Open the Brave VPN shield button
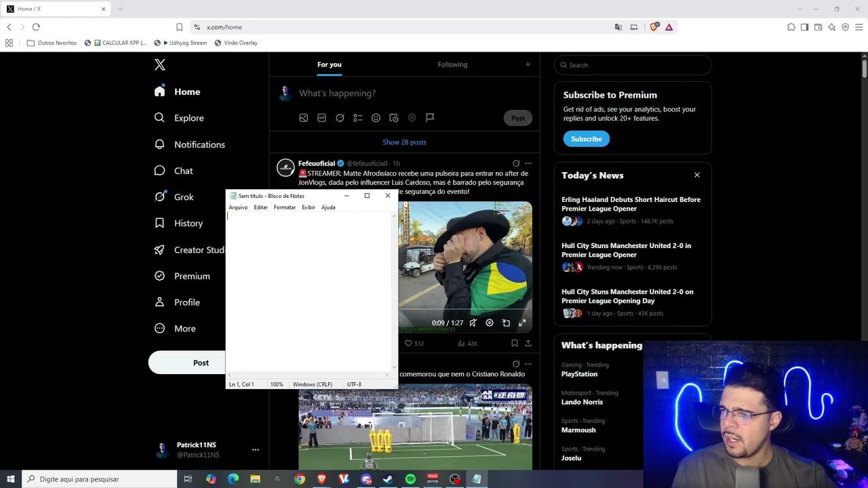 [845, 27]
